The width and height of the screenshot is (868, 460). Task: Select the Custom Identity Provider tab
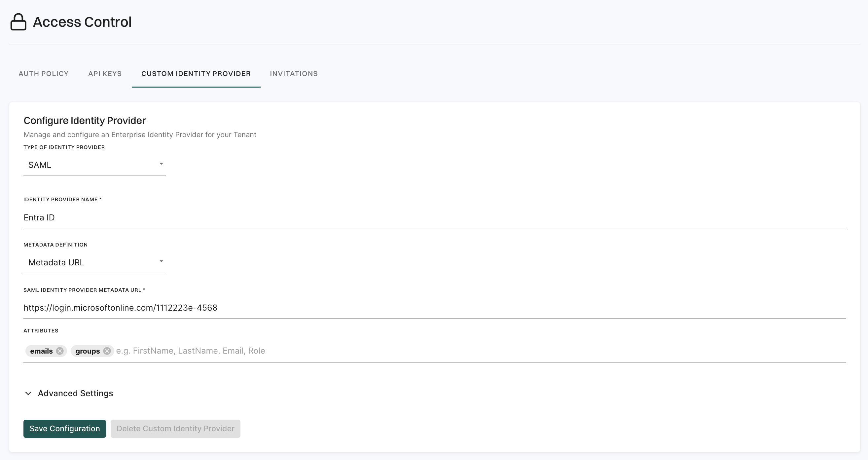click(196, 73)
